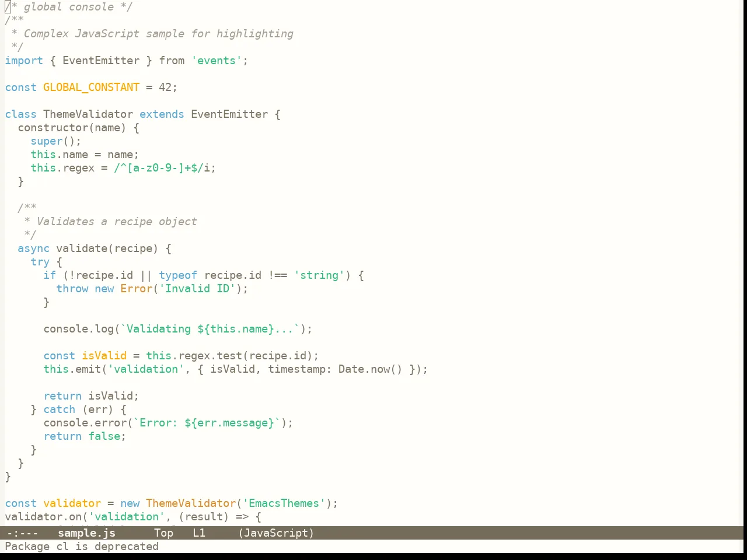Click the import keyword on the import line
The image size is (747, 560).
tap(24, 60)
